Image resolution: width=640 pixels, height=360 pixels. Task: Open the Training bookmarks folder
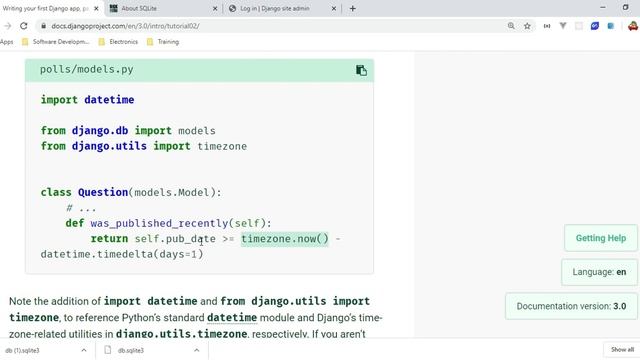point(163,42)
